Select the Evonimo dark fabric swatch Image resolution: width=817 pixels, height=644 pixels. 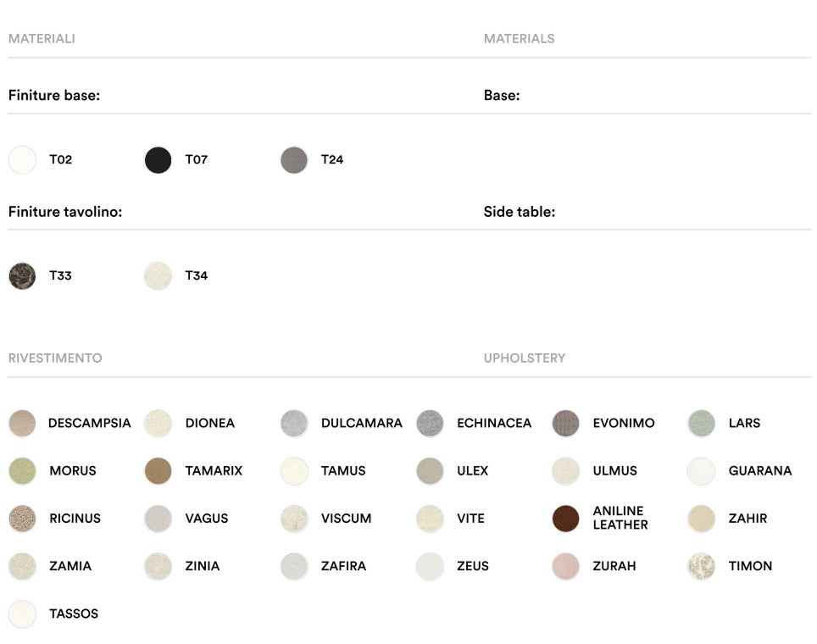tap(566, 424)
